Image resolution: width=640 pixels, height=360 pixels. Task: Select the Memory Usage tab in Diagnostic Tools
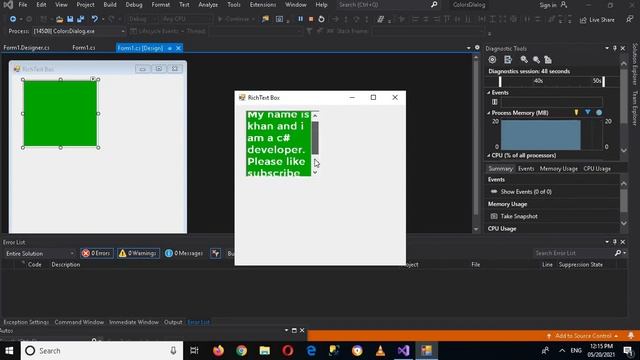click(558, 169)
